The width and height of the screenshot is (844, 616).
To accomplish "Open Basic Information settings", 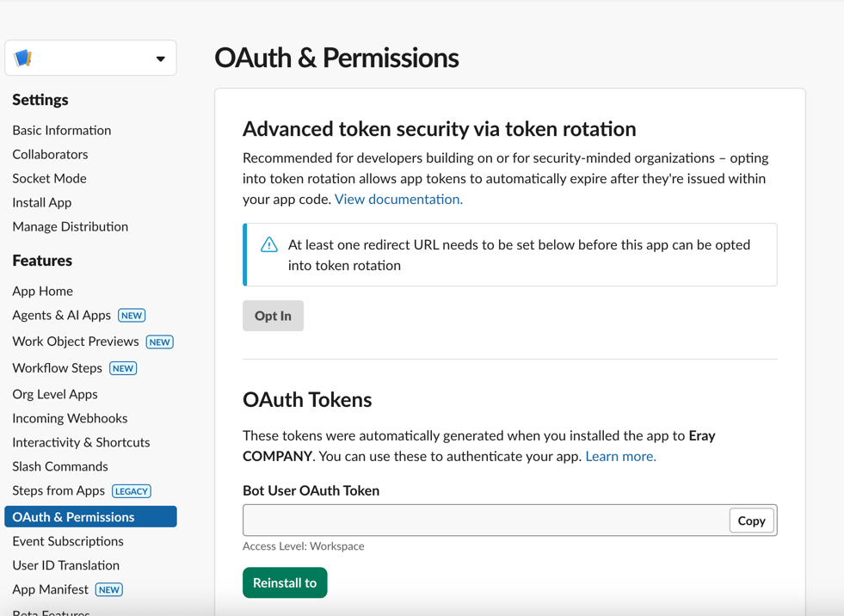I will coord(61,130).
